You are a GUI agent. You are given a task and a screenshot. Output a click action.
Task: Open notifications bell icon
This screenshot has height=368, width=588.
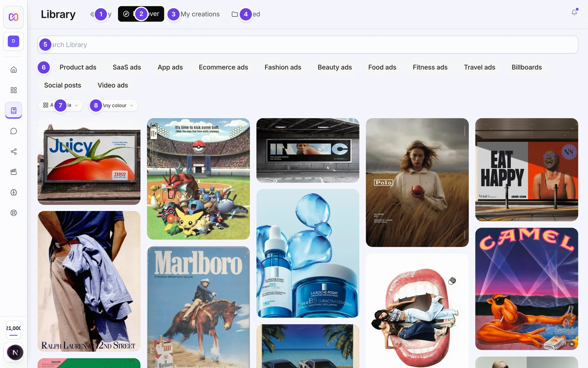point(574,12)
